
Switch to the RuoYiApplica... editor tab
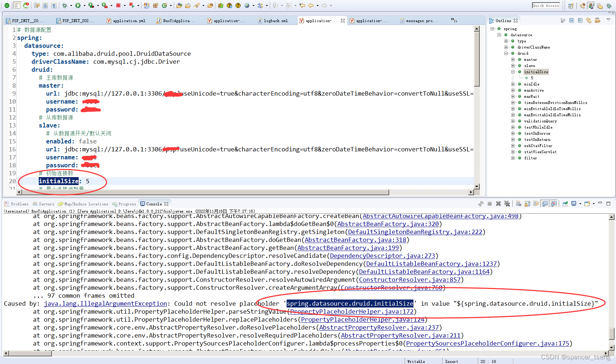tap(176, 21)
